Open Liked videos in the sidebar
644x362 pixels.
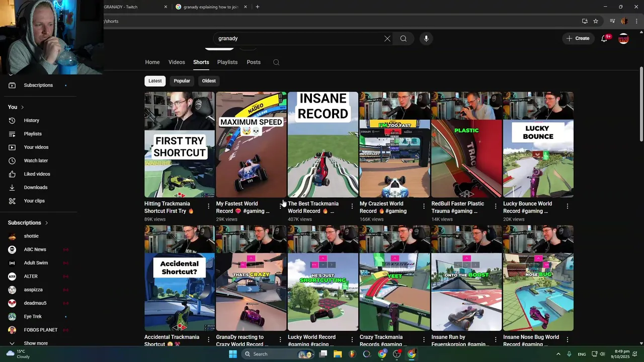pos(38,174)
